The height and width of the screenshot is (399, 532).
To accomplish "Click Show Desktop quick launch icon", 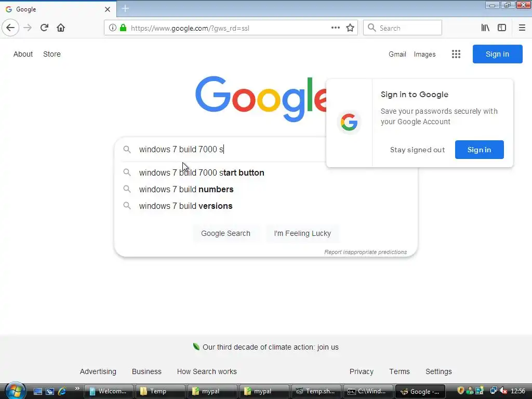I will pyautogui.click(x=37, y=391).
